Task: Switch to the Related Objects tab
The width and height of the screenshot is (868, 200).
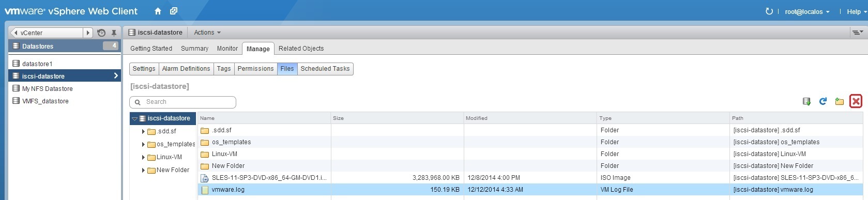Action: (301, 49)
